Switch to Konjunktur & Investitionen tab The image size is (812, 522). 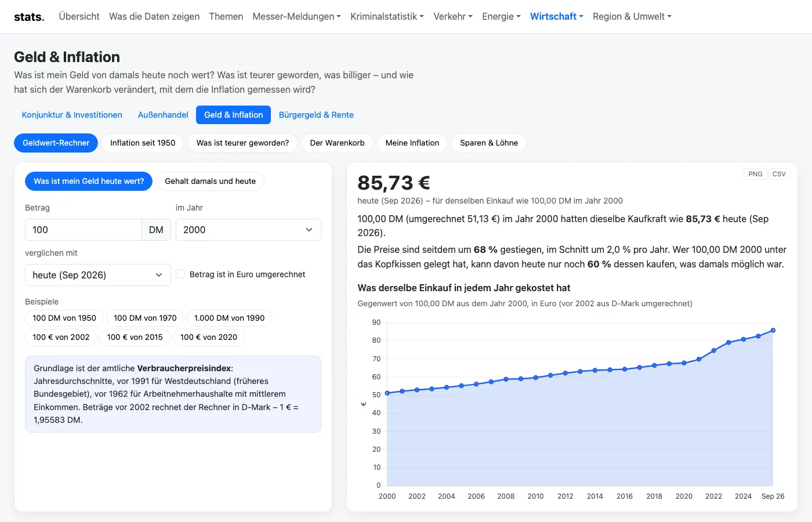pyautogui.click(x=72, y=115)
